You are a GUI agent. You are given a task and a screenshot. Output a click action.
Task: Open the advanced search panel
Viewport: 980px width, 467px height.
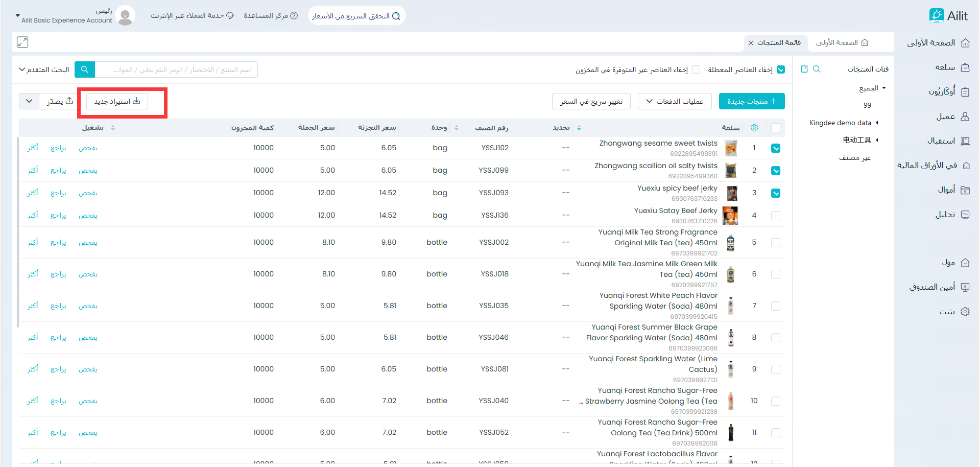click(44, 69)
